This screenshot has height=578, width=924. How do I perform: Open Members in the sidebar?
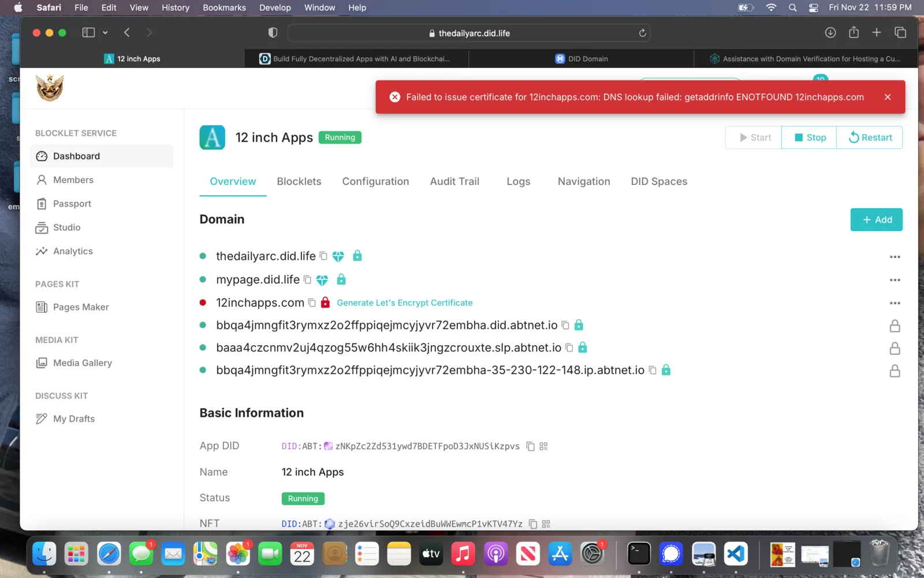click(x=102, y=180)
